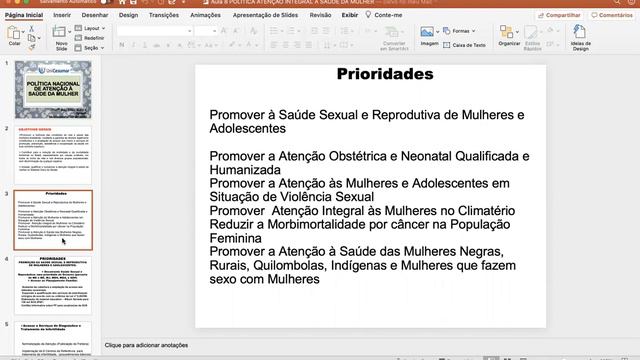Open the Colar paste options arrow

23,32
